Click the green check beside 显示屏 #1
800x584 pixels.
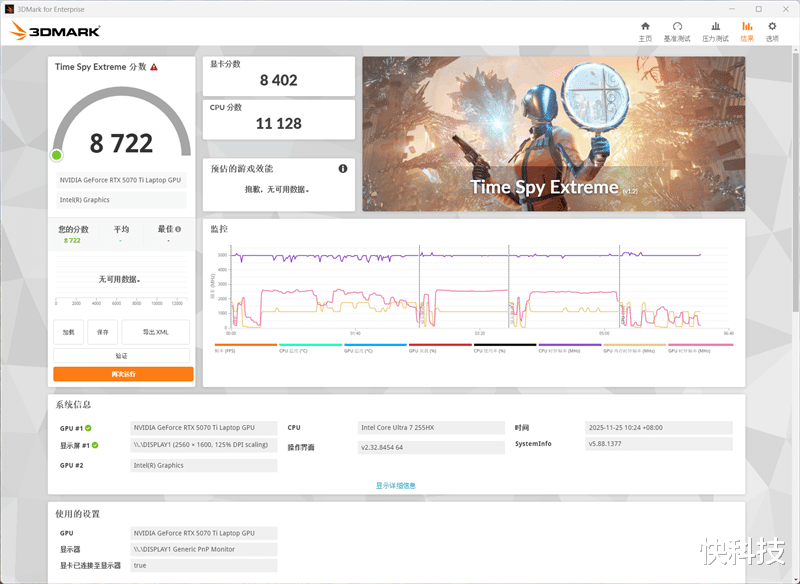click(x=95, y=445)
